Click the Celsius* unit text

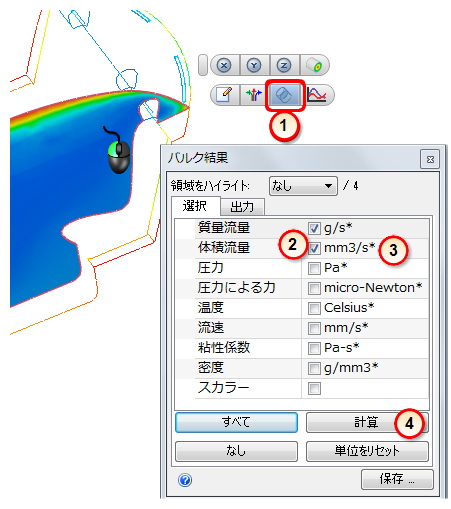click(x=349, y=308)
